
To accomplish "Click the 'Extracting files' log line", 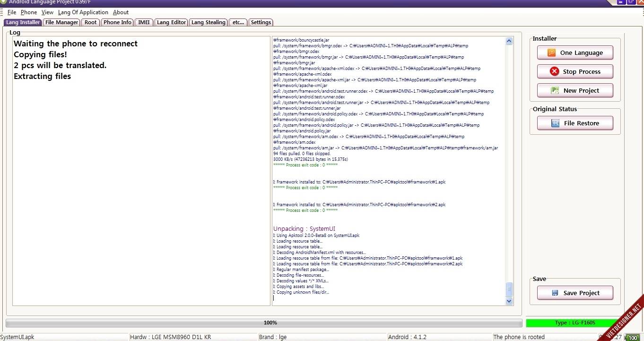I will pos(42,76).
